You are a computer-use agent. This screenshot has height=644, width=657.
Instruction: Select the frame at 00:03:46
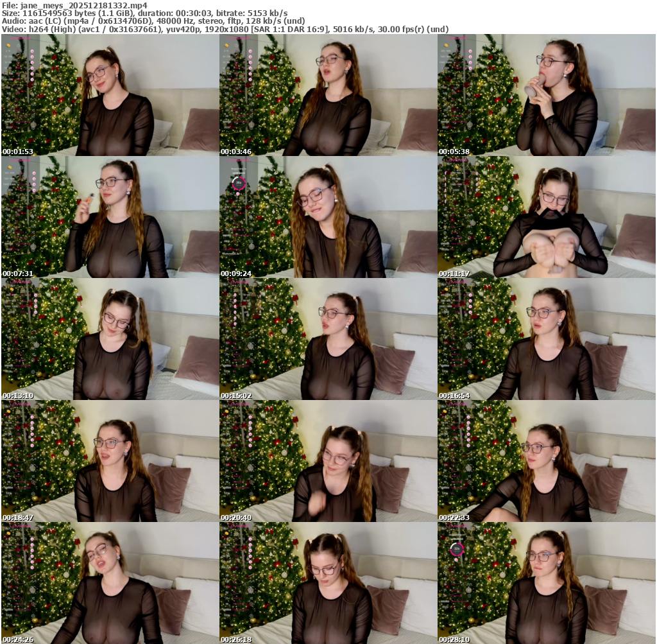328,95
